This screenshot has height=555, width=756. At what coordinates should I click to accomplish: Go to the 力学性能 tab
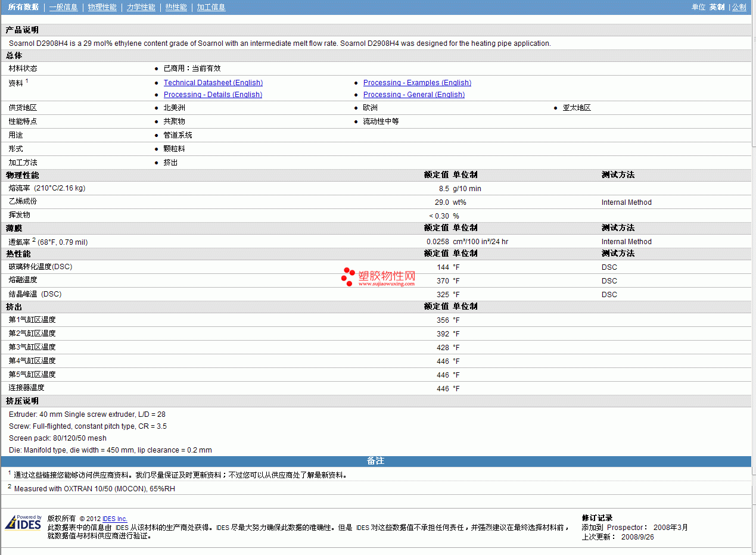[x=141, y=7]
